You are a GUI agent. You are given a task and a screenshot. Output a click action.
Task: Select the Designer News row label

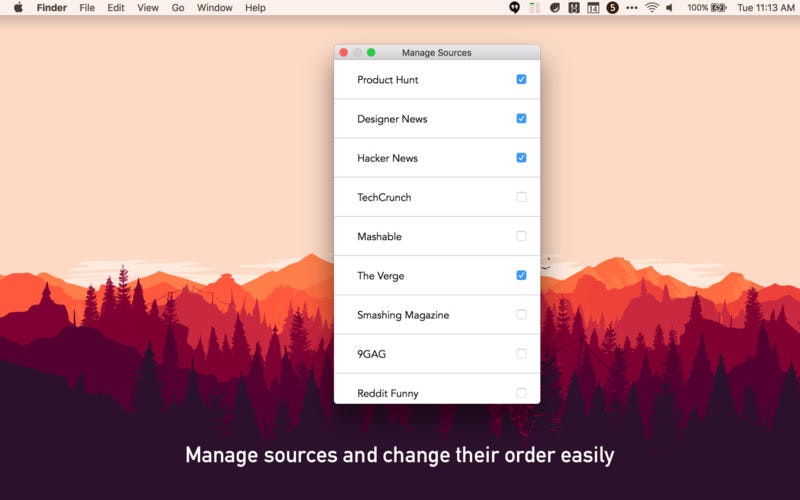coord(392,119)
